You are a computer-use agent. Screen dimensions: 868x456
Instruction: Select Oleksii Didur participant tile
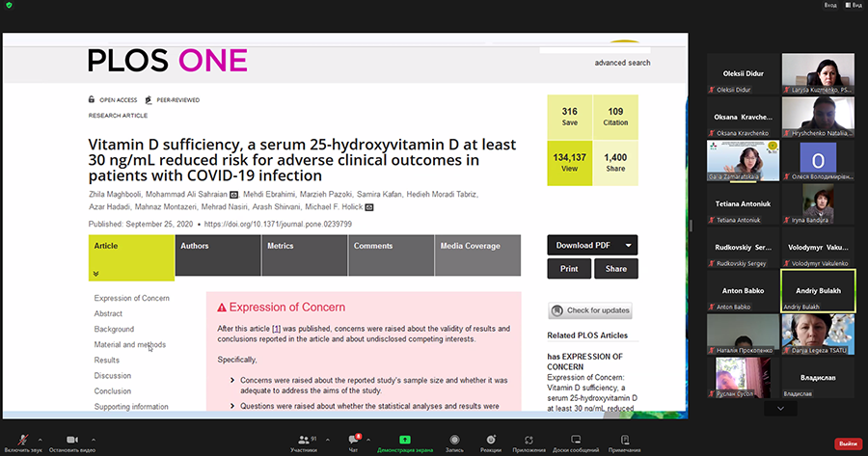[x=743, y=73]
